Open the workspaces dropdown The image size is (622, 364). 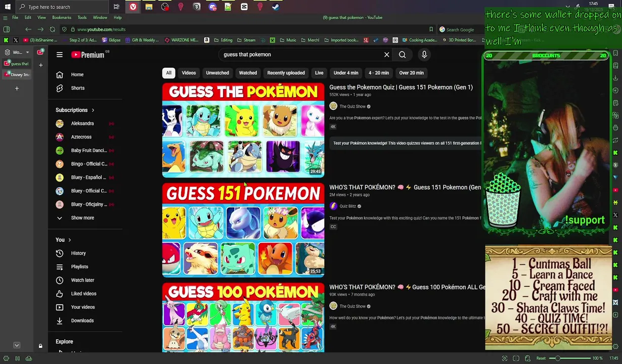click(x=17, y=52)
